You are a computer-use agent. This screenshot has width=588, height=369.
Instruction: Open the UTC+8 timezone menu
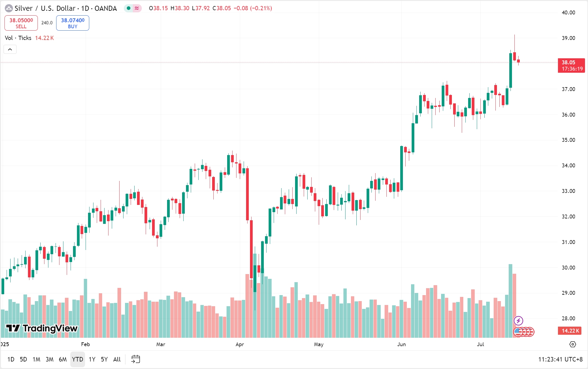[560, 359]
